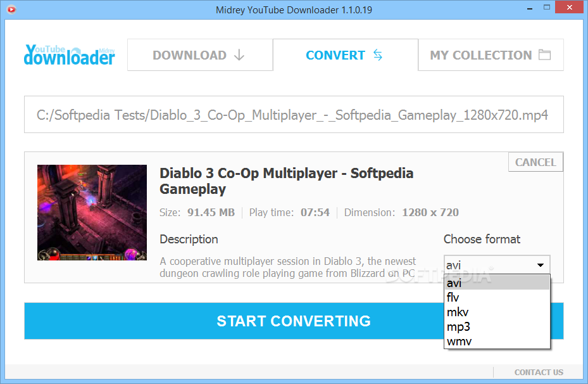Open the MY COLLECTION tab
The height and width of the screenshot is (384, 588).
(491, 55)
